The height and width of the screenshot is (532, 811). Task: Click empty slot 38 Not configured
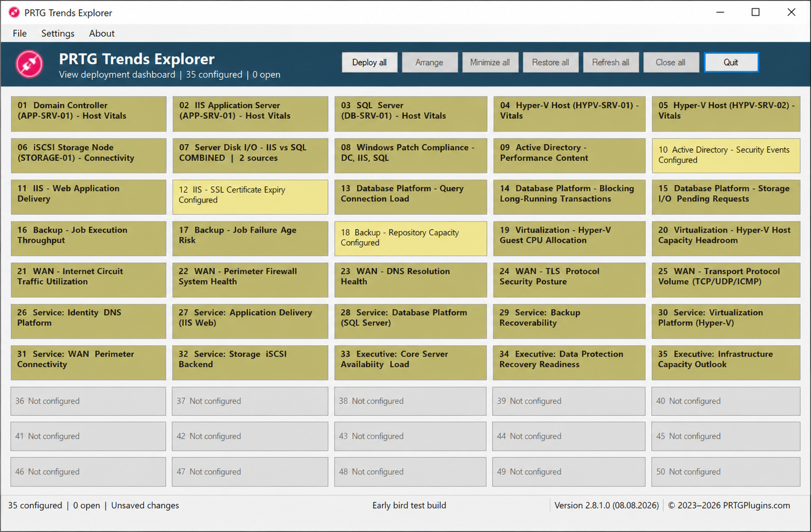point(410,401)
